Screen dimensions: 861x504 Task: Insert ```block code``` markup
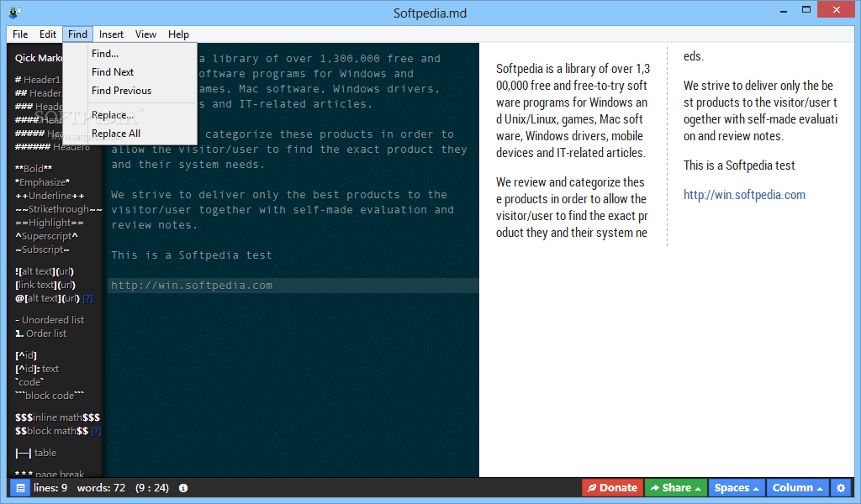pyautogui.click(x=50, y=396)
